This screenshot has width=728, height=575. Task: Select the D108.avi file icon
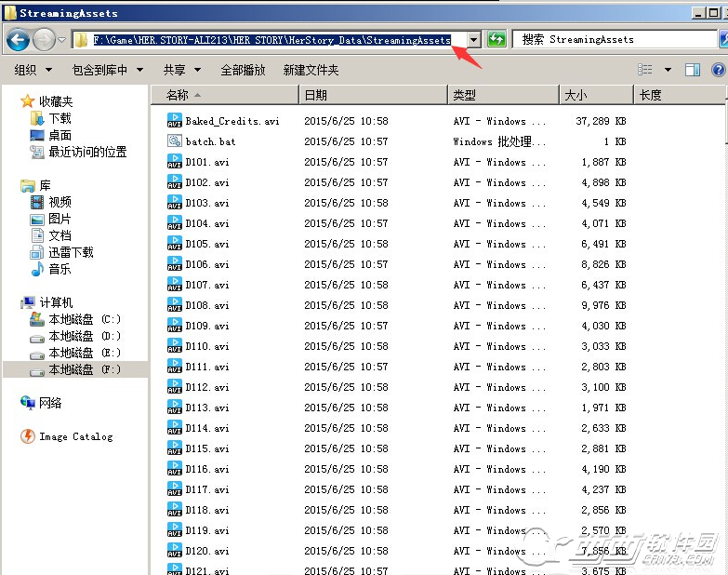[x=175, y=304]
